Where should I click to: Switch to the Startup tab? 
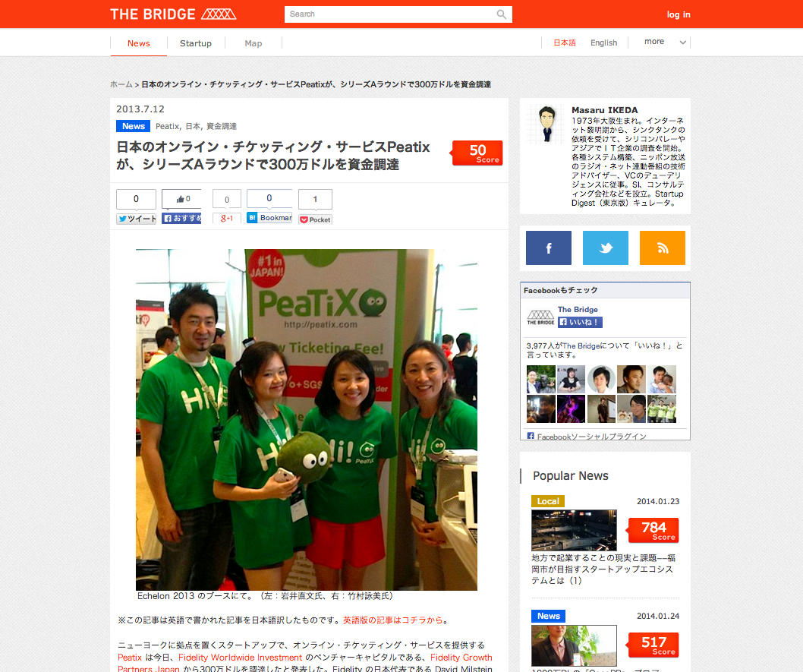[196, 43]
